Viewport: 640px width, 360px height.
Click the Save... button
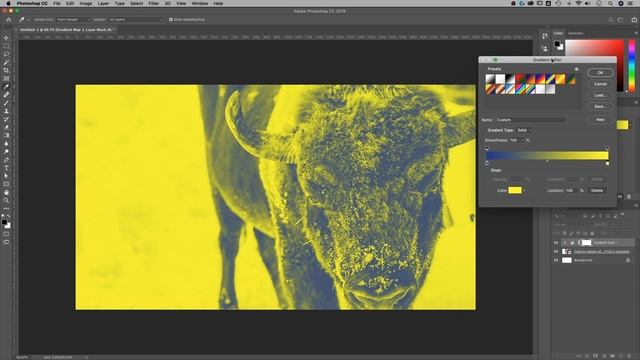tap(600, 107)
